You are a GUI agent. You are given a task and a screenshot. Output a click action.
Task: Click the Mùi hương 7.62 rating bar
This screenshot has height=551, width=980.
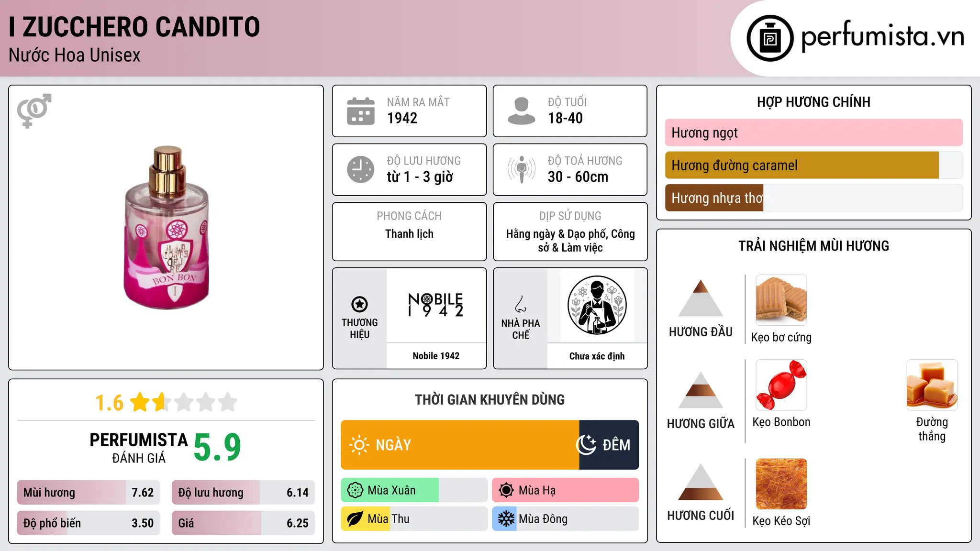click(89, 492)
